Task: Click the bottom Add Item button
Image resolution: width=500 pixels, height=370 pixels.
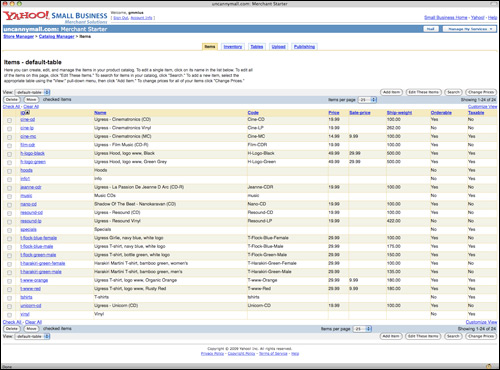Action: pos(391,336)
